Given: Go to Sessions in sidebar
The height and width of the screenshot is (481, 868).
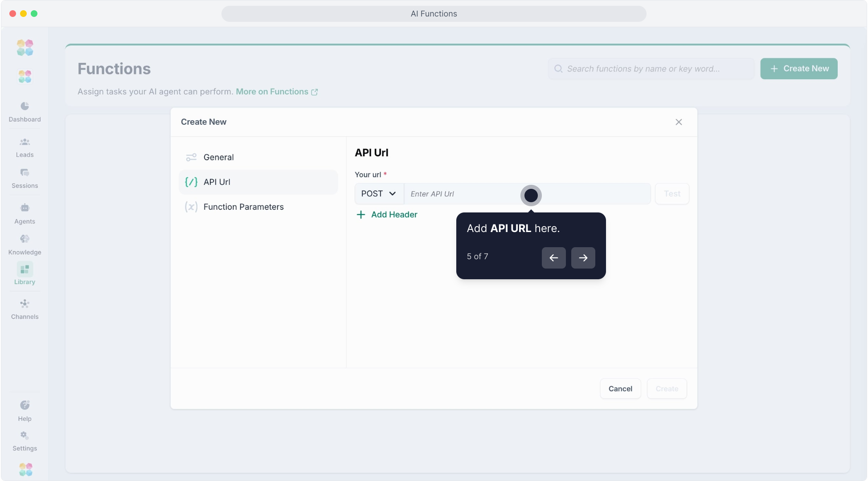Looking at the screenshot, I should pyautogui.click(x=25, y=173).
